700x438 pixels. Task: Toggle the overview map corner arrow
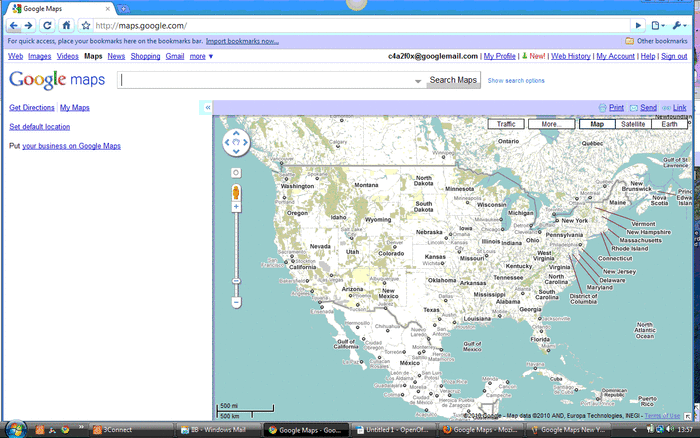[688, 416]
